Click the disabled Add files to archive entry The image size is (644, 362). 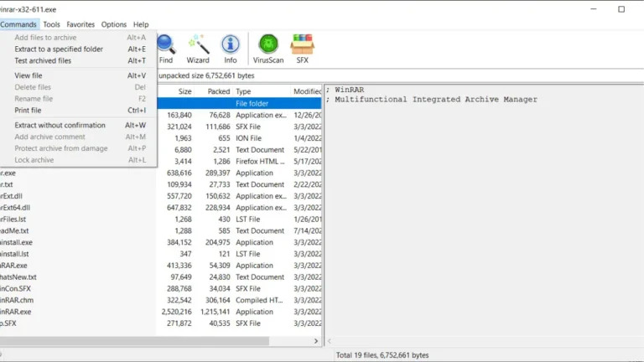79,38
